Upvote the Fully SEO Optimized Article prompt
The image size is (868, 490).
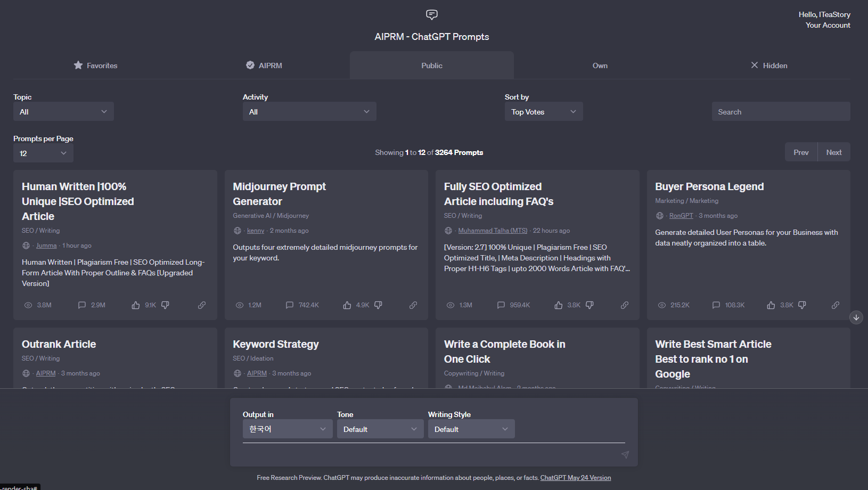tap(559, 305)
